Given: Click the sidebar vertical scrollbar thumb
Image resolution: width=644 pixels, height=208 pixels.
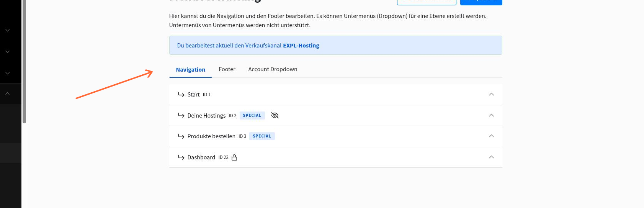Looking at the screenshot, I should coord(24,61).
